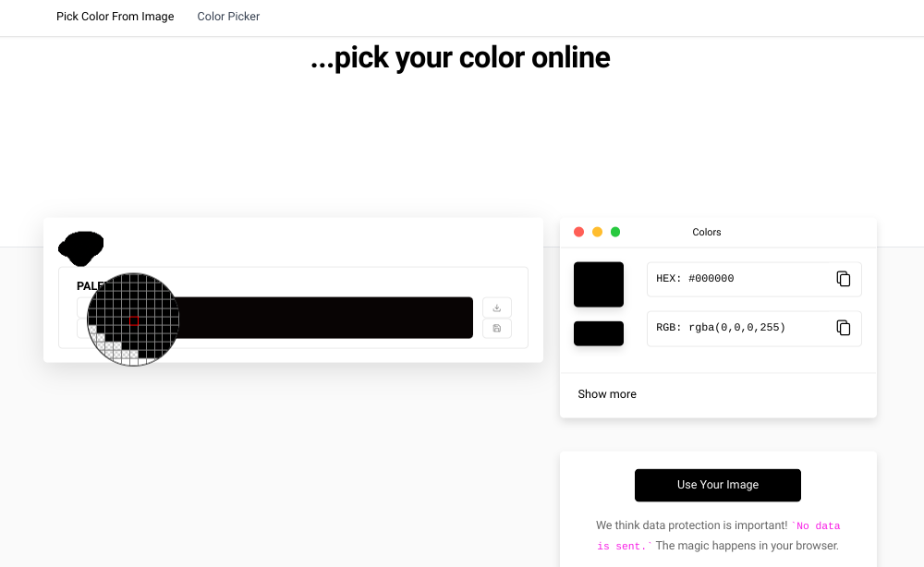Image resolution: width=924 pixels, height=567 pixels.
Task: Copy the HEX color value
Action: coord(843,279)
